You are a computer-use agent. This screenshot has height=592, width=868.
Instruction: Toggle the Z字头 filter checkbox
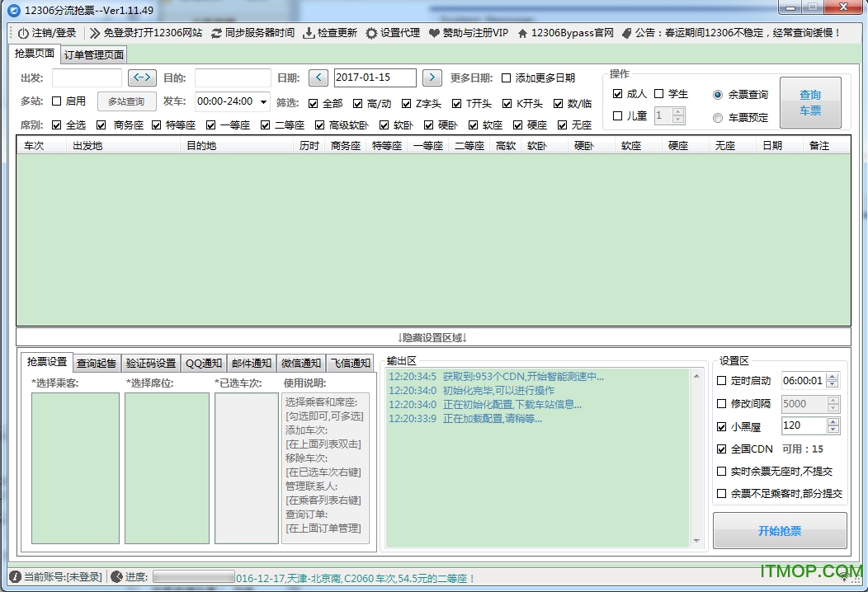click(x=406, y=103)
